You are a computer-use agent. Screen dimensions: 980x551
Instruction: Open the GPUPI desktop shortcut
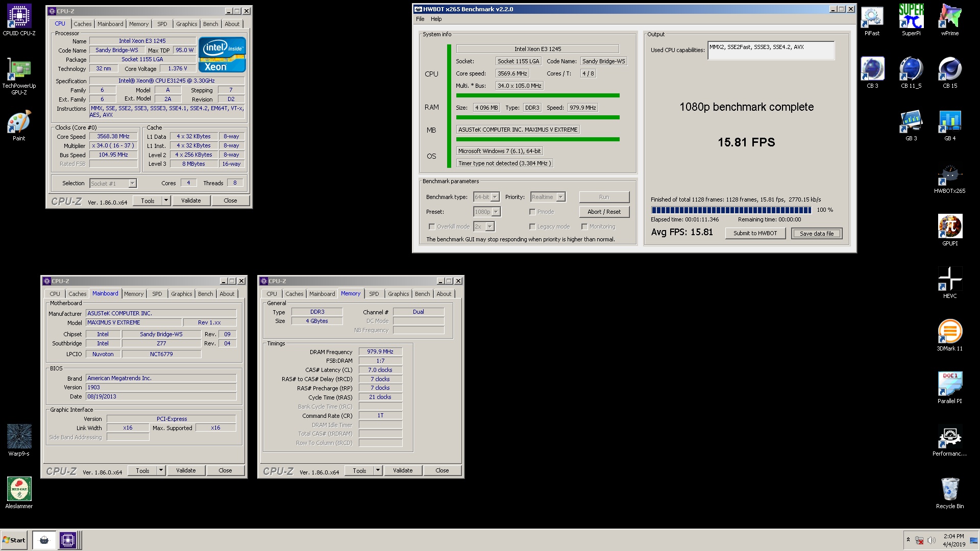(x=950, y=231)
